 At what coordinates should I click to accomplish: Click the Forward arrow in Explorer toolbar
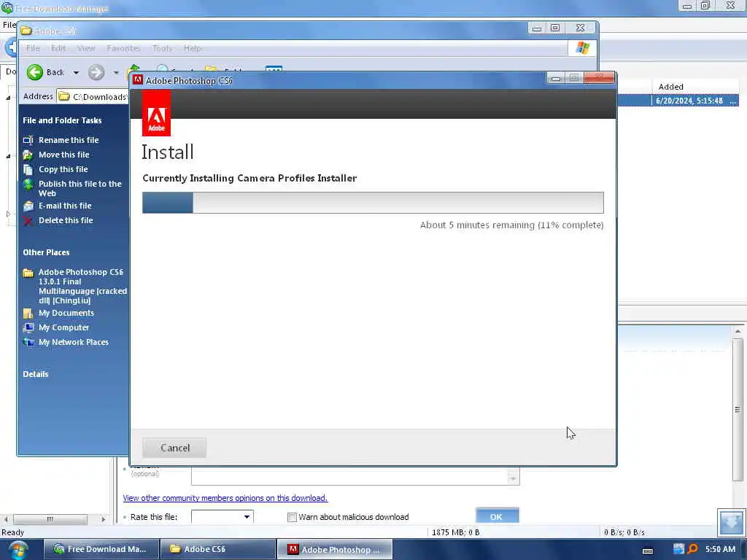point(96,72)
